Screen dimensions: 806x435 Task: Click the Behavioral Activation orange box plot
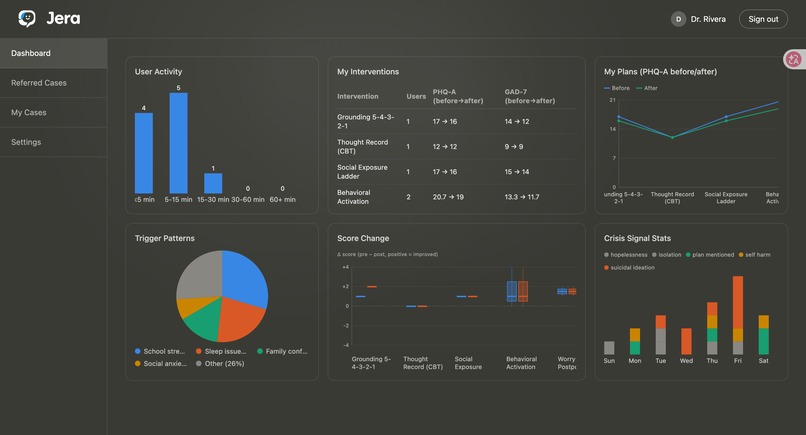click(523, 291)
